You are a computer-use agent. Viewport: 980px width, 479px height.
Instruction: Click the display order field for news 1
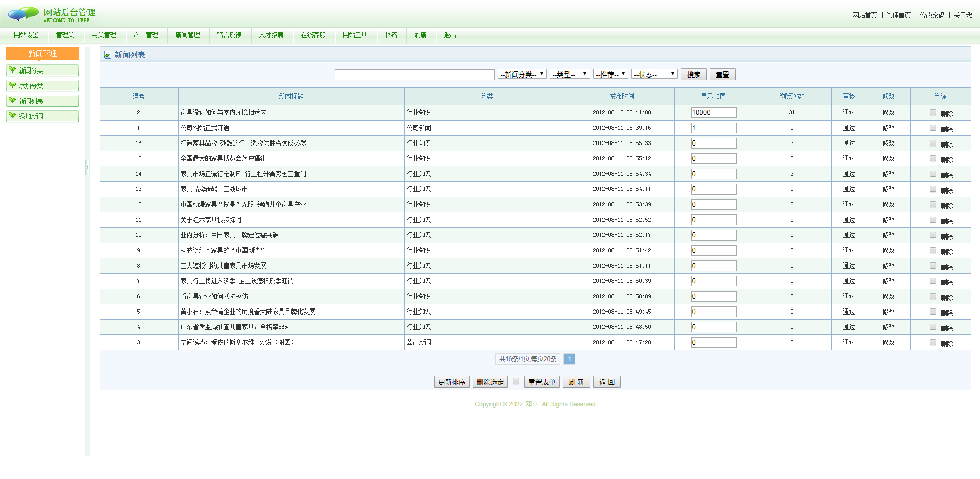pyautogui.click(x=714, y=128)
